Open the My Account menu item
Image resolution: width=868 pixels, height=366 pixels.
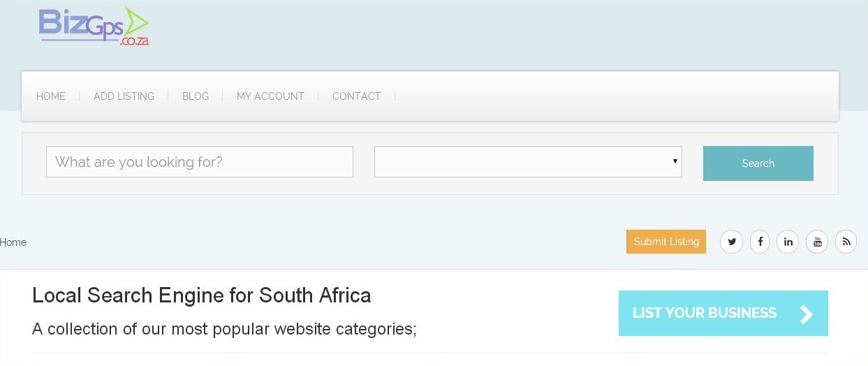pos(270,96)
